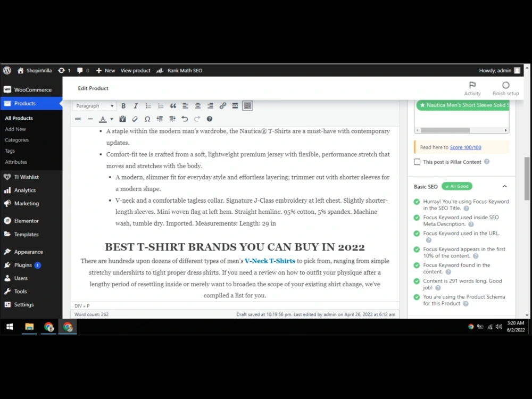The image size is (532, 399).
Task: Apply blockquote formatting
Action: 173,106
